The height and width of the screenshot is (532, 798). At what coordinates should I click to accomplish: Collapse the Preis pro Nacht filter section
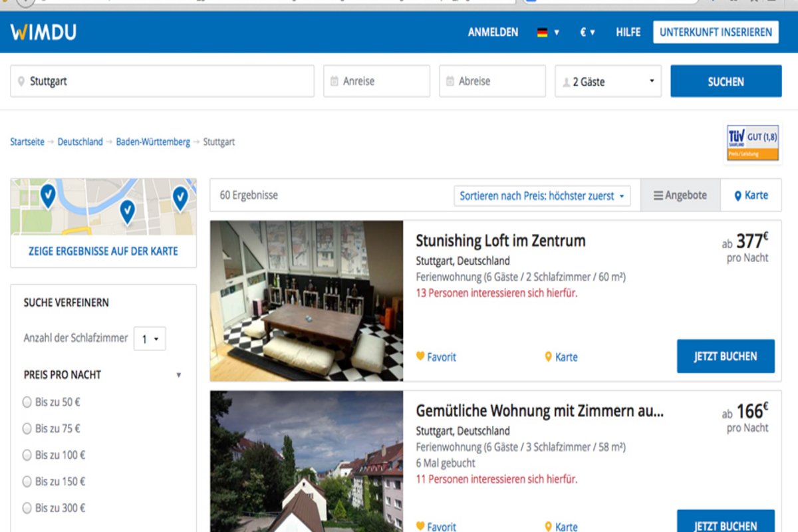click(178, 375)
